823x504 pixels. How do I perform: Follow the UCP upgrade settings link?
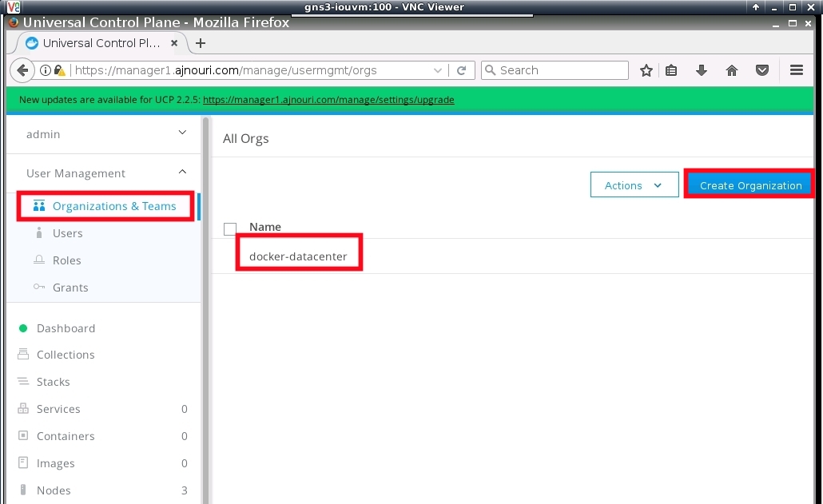[328, 100]
